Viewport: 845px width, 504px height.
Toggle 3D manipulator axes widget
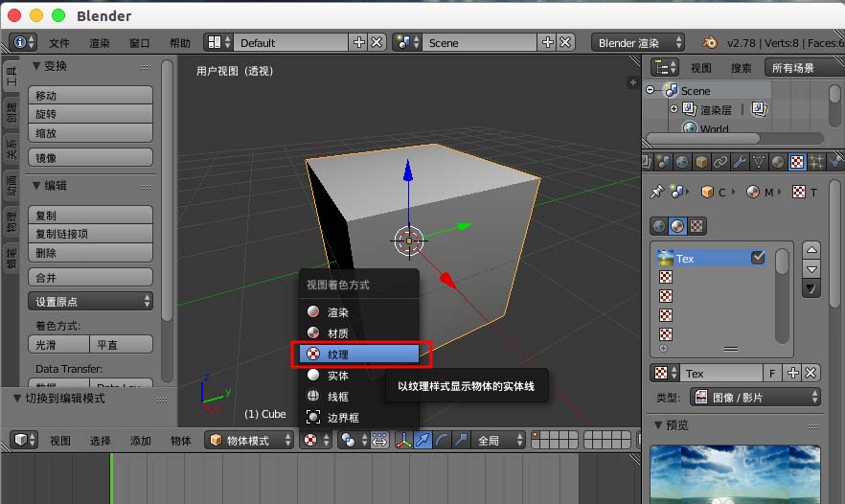coord(403,441)
